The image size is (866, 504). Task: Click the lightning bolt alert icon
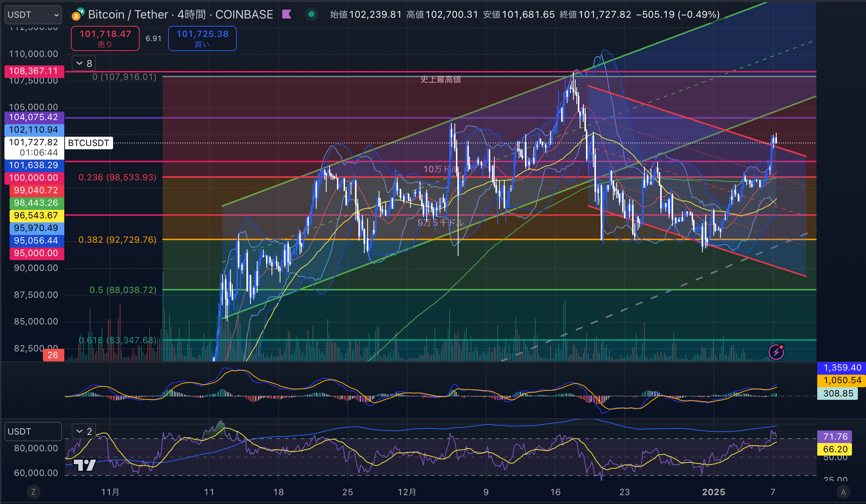click(776, 352)
